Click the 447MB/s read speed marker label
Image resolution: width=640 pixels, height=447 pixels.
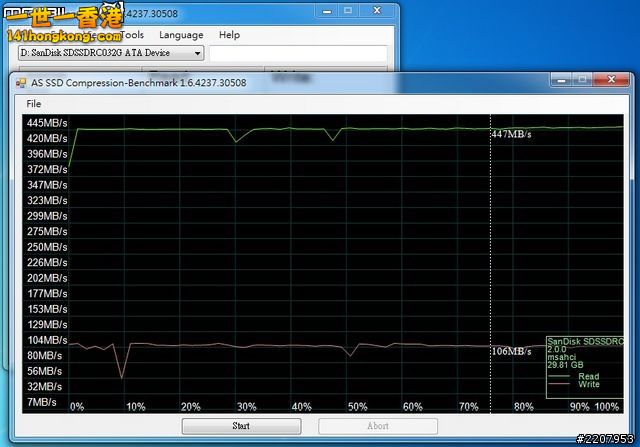tap(512, 134)
